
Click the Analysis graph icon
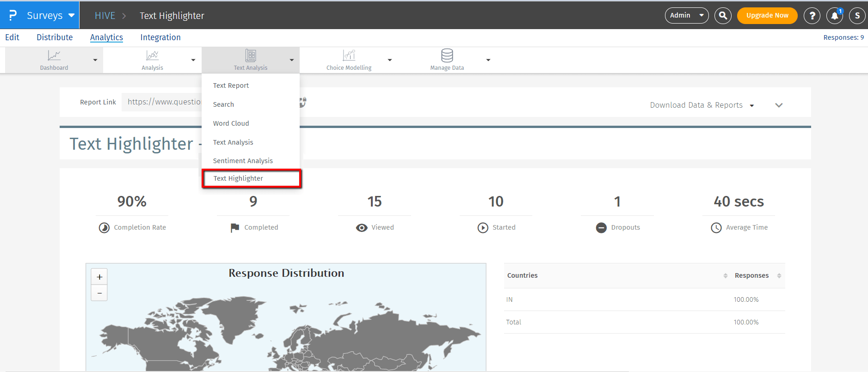coord(152,56)
